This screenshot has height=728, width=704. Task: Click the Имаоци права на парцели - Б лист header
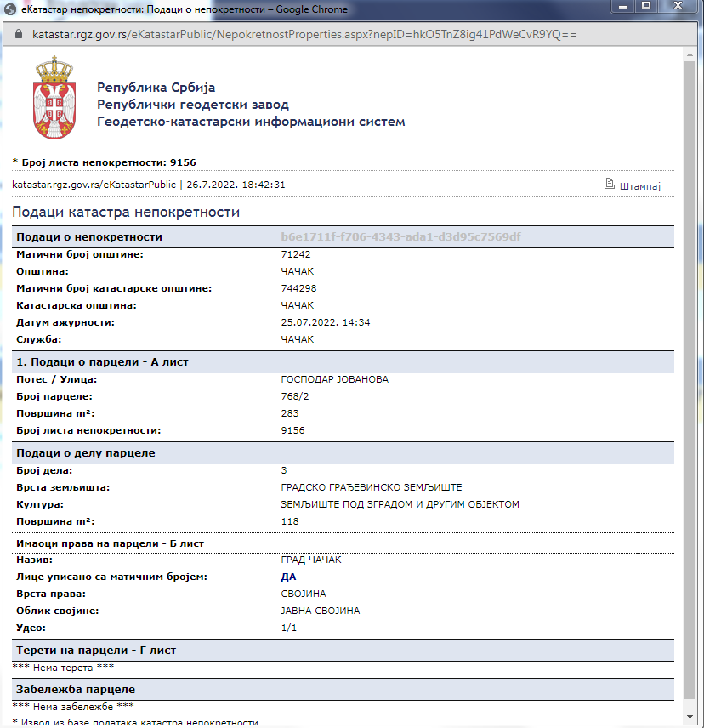[x=111, y=542]
